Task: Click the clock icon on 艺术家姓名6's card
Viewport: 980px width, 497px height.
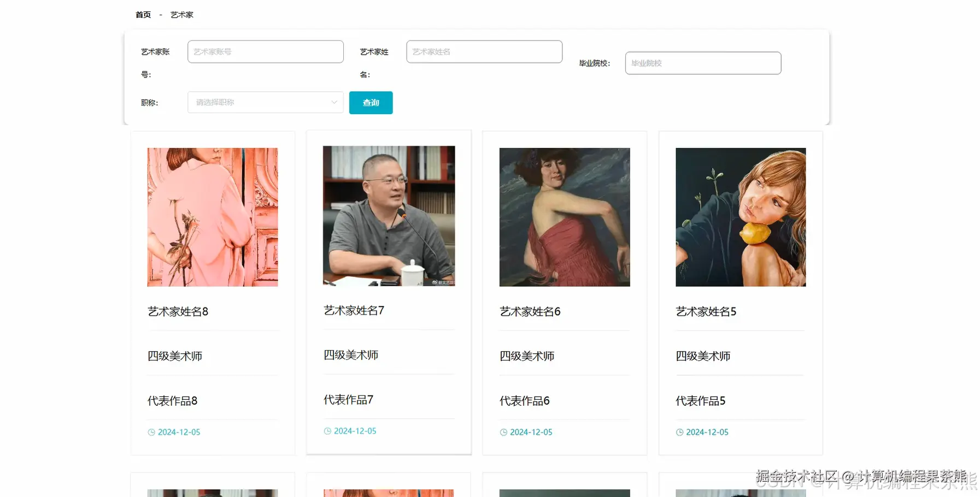Action: tap(503, 432)
